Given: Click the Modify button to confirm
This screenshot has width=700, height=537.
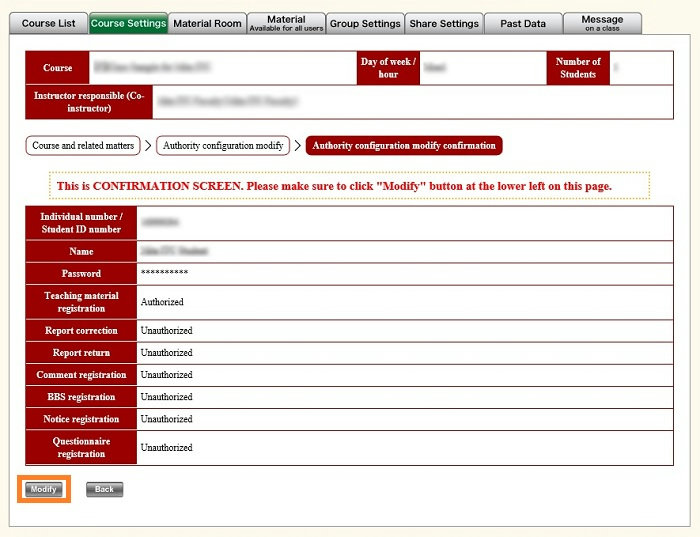Looking at the screenshot, I should (x=43, y=489).
